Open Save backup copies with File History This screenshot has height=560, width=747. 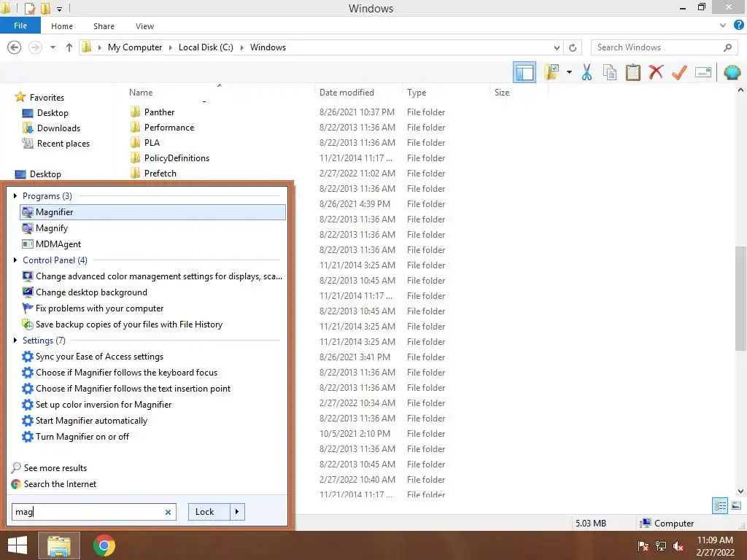(128, 324)
